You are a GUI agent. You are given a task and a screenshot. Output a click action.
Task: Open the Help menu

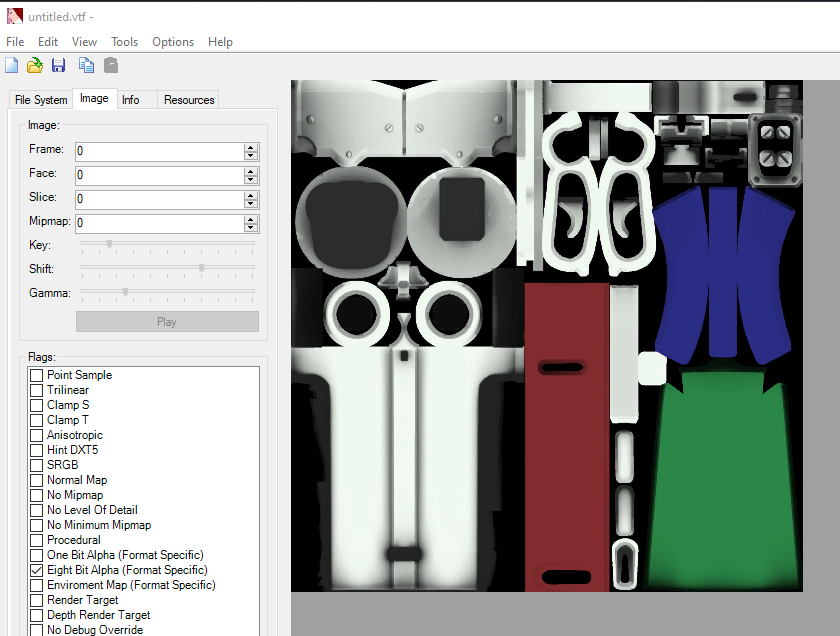coord(220,42)
